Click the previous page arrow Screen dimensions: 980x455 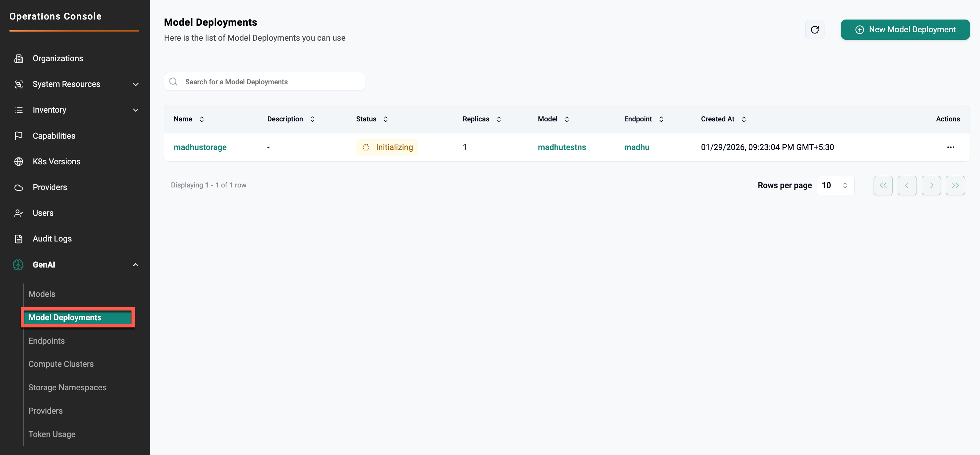906,185
